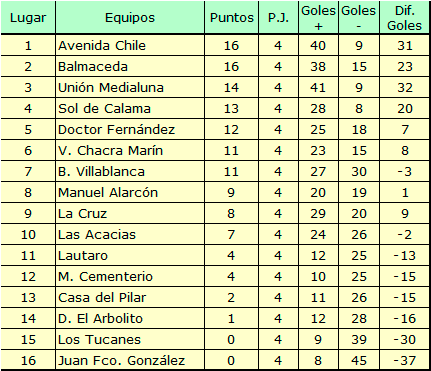Select the B. Villablanca team cell
This screenshot has height=371, width=431.
(130, 171)
